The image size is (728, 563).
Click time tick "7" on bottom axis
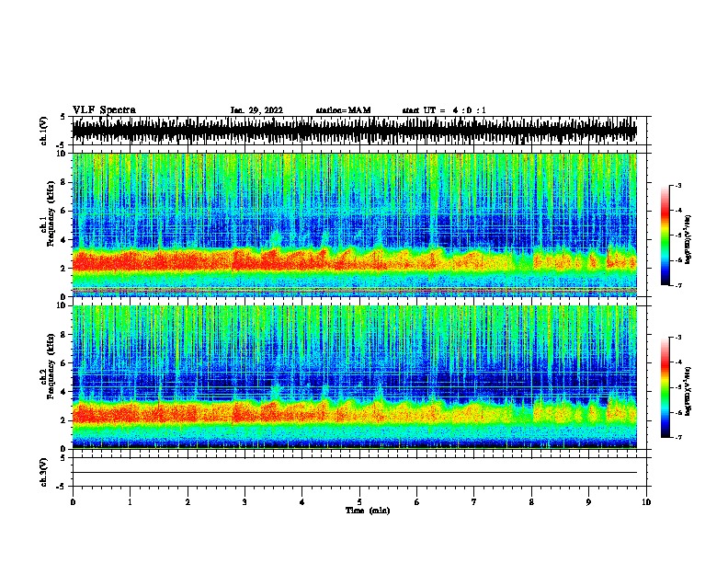point(474,502)
